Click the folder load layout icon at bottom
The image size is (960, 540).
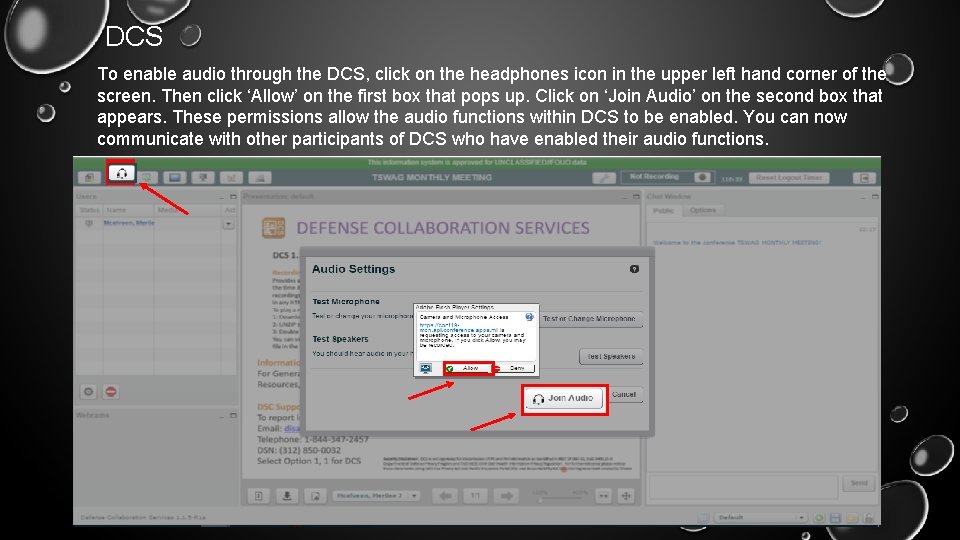[852, 518]
